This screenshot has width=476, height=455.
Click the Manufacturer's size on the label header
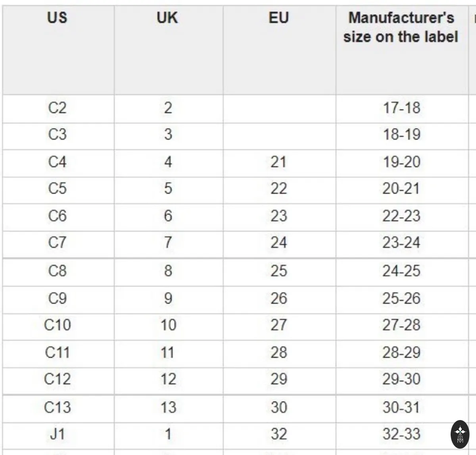tap(402, 50)
